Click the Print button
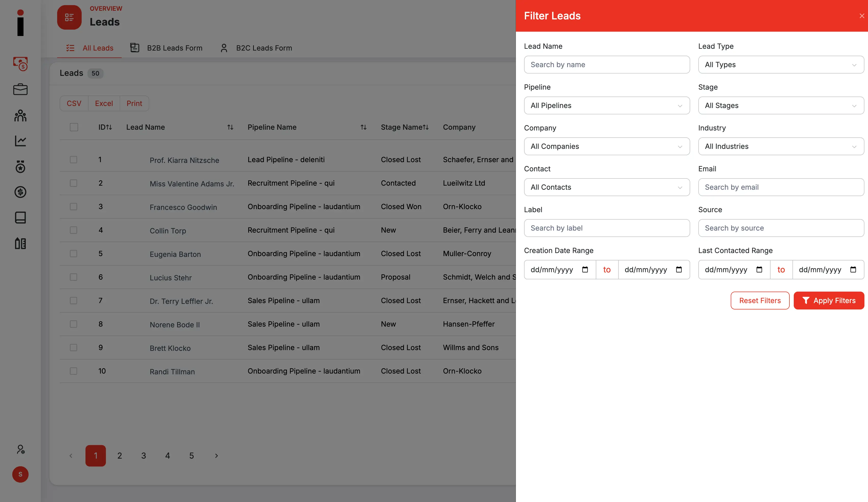The height and width of the screenshot is (502, 868). click(x=134, y=103)
